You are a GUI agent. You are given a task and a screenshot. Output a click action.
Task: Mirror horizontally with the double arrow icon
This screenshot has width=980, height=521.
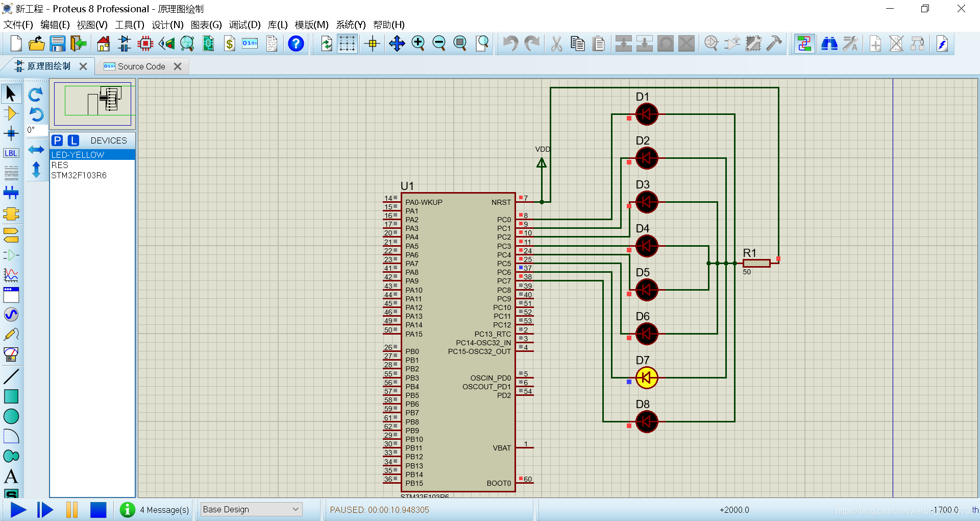point(36,149)
